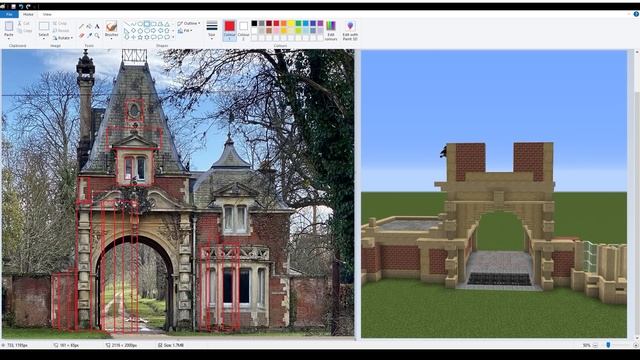
Task: Open the Paint Help question icon
Action: tap(636, 14)
